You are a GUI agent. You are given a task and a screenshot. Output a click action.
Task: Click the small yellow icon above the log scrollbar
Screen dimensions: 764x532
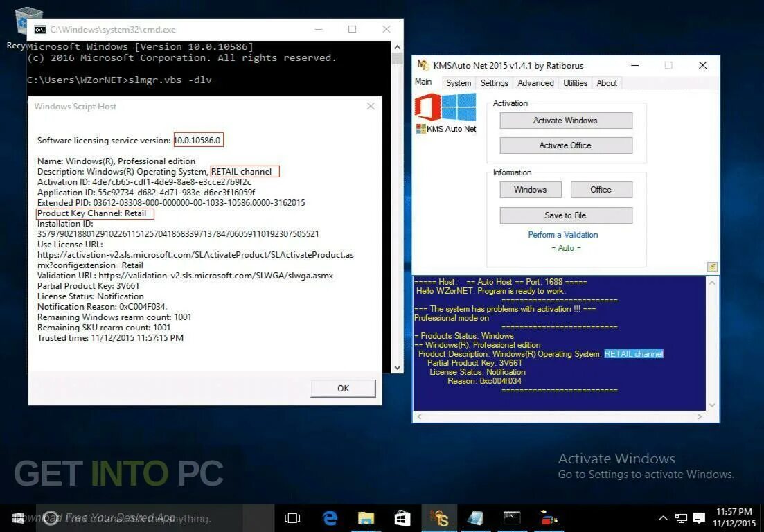tap(712, 267)
